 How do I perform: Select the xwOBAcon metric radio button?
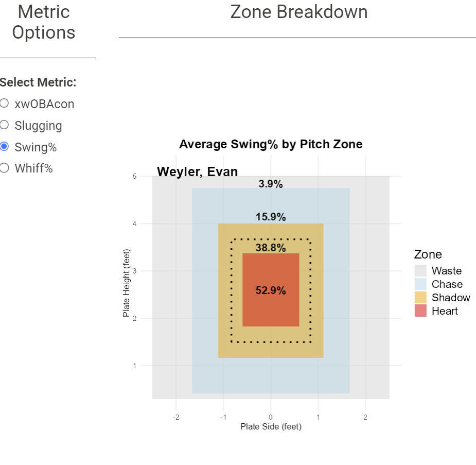click(x=5, y=103)
